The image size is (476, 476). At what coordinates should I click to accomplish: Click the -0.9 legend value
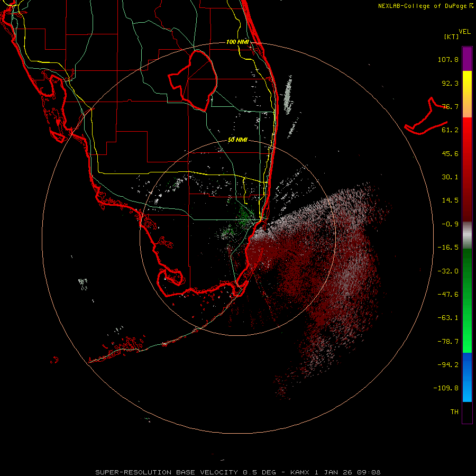[450, 224]
